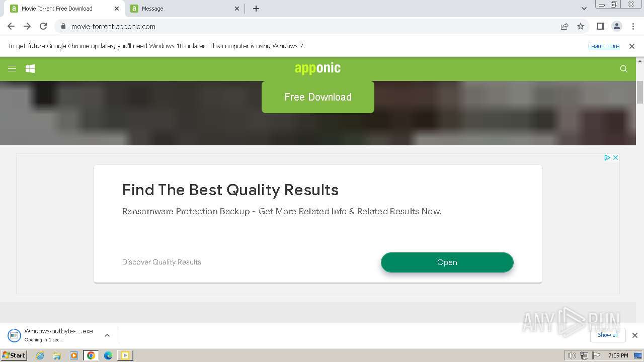The height and width of the screenshot is (362, 644).
Task: Expand the download item options chevron
Action: pos(107,335)
